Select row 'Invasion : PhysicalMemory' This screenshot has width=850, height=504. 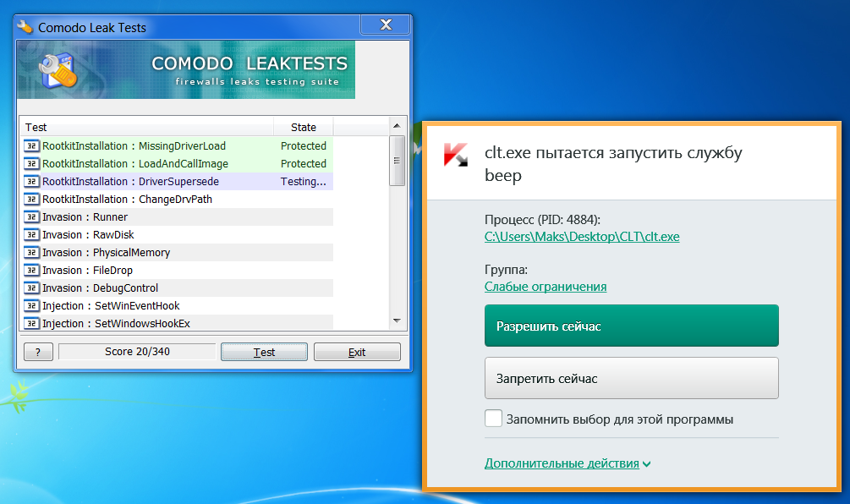pyautogui.click(x=178, y=253)
